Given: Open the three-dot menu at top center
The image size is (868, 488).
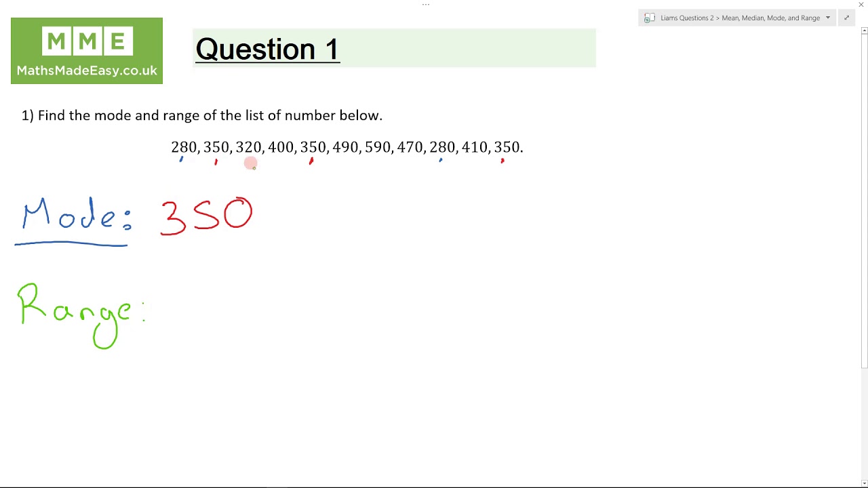Looking at the screenshot, I should (426, 5).
